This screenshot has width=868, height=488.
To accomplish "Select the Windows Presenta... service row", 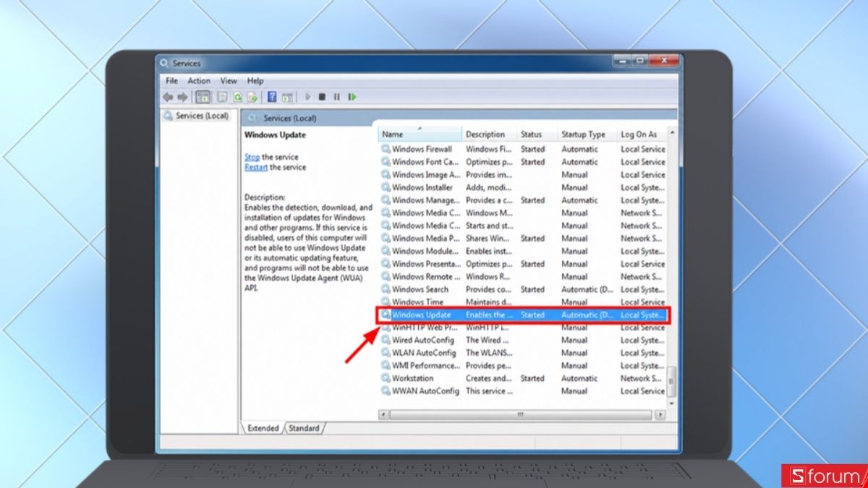I will tap(522, 264).
